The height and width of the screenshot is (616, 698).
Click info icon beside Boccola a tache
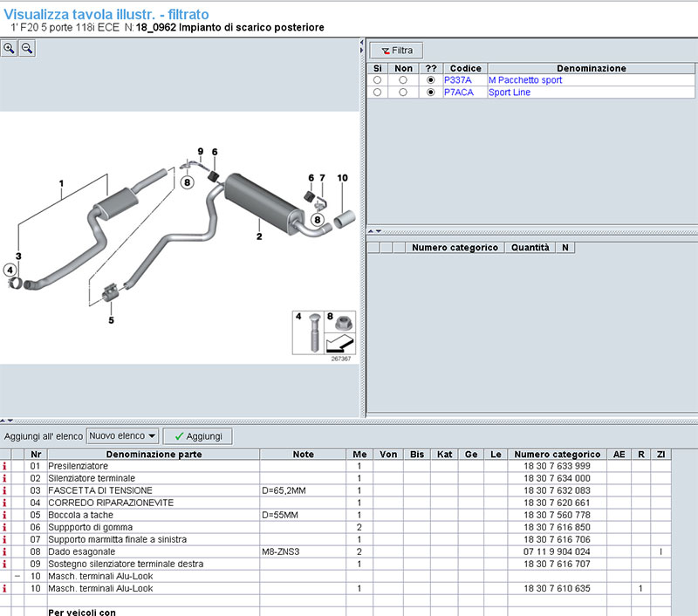[4, 516]
